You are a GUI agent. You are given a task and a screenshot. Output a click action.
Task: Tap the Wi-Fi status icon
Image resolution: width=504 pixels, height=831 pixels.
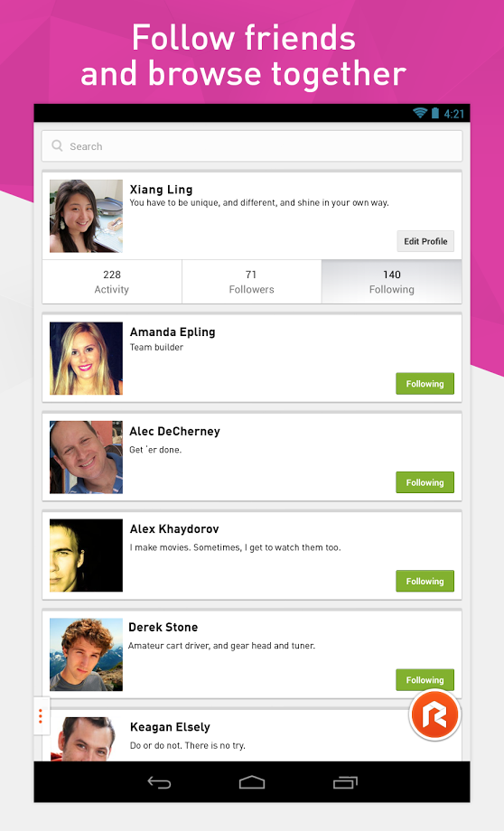(420, 113)
